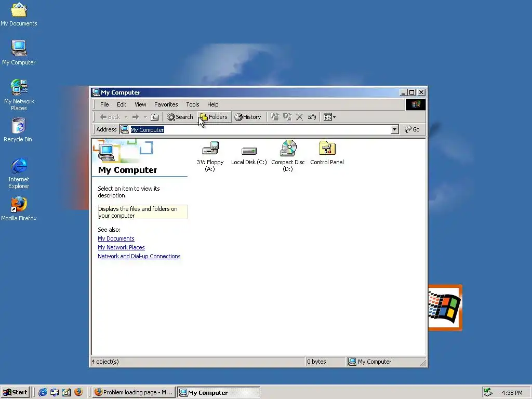Viewport: 532px width, 399px height.
Task: Open the File menu
Action: pos(104,104)
